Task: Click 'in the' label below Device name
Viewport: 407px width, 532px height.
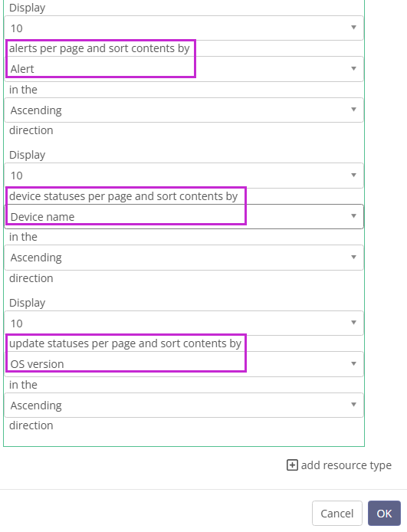Action: click(x=23, y=237)
